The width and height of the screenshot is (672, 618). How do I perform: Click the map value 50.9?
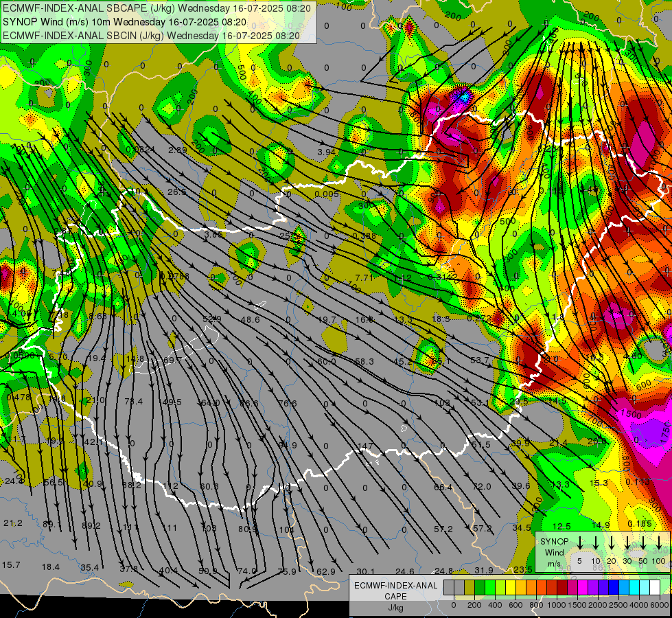coord(208,571)
